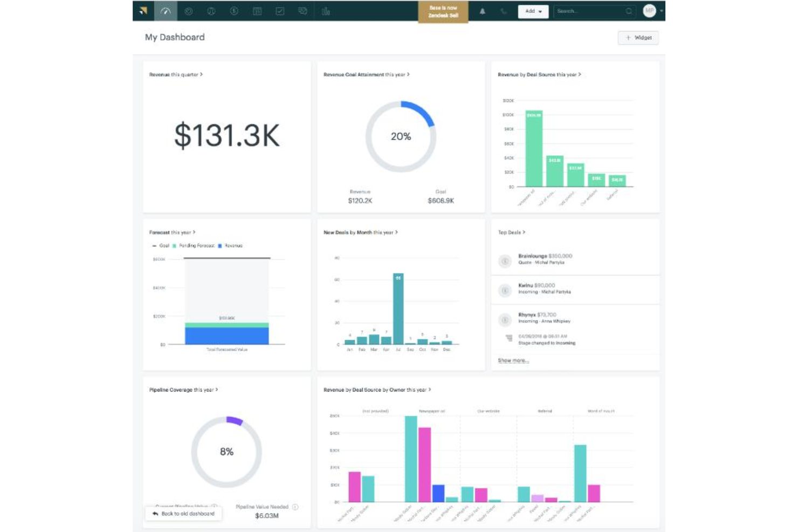Open the Tasks checkmark icon

tap(279, 11)
